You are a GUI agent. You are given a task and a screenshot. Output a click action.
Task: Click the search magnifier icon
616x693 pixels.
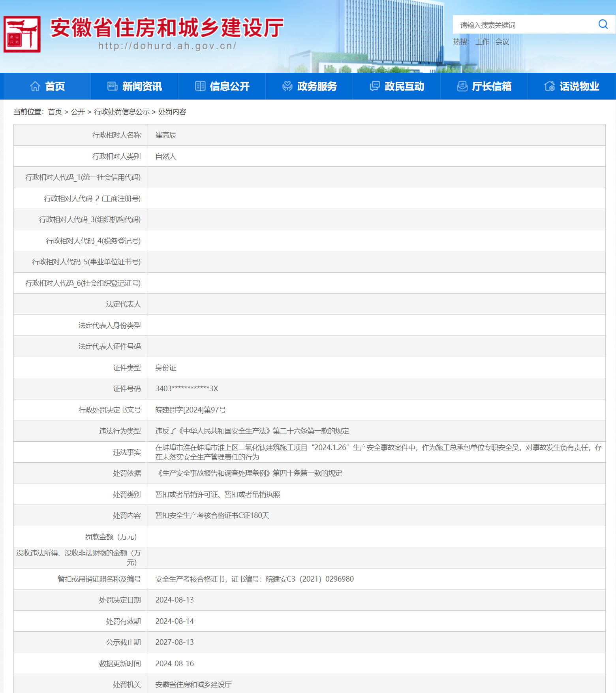(x=603, y=24)
